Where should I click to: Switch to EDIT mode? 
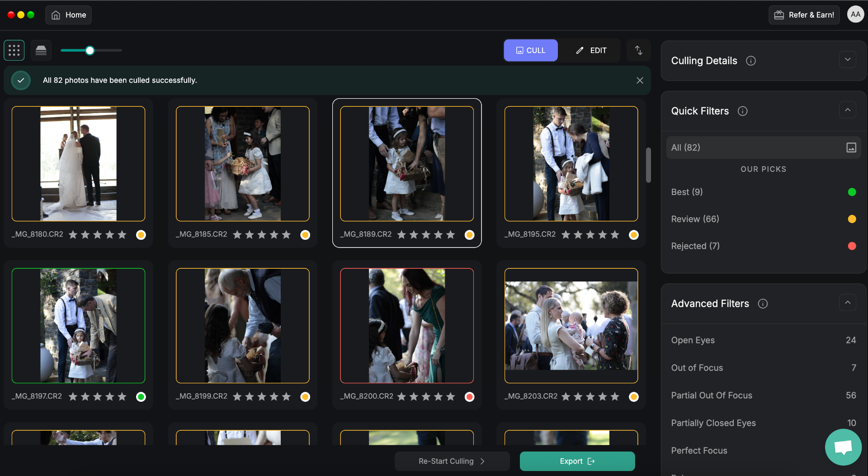(x=591, y=50)
